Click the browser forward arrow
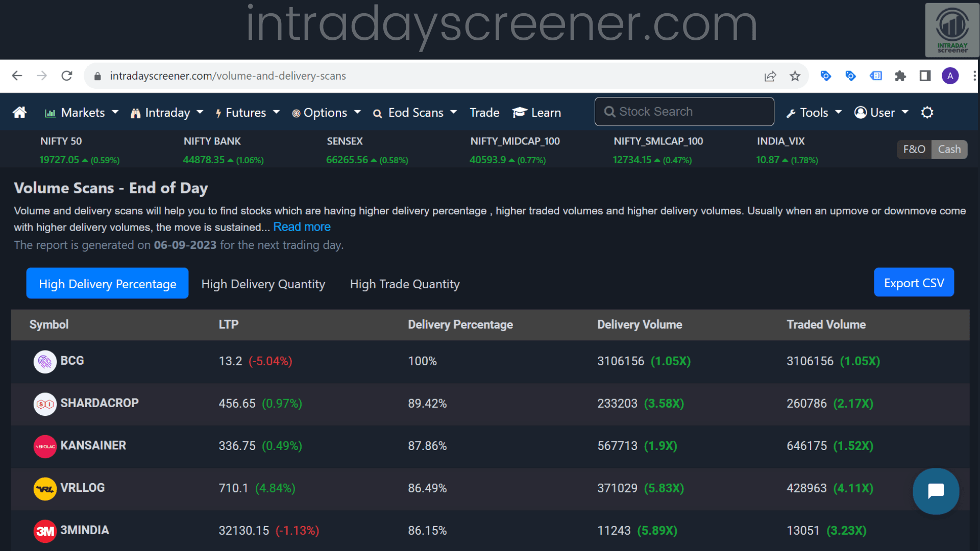Viewport: 980px width, 551px height. click(x=42, y=76)
